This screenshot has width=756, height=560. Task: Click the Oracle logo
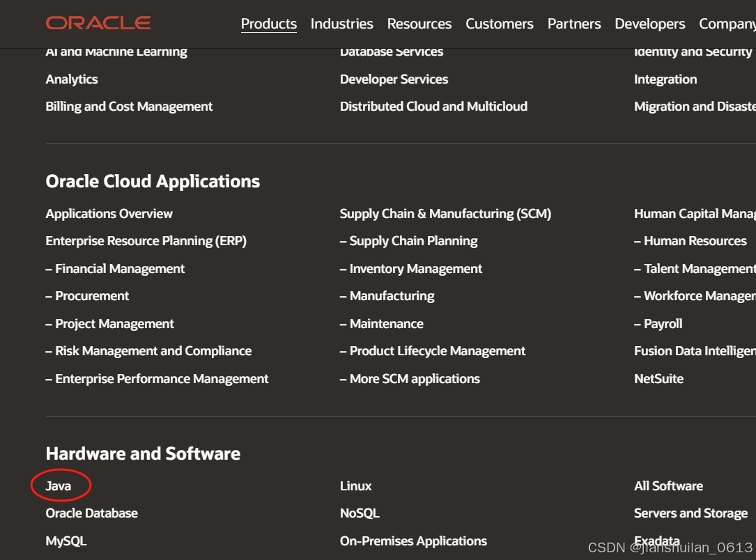click(x=98, y=22)
